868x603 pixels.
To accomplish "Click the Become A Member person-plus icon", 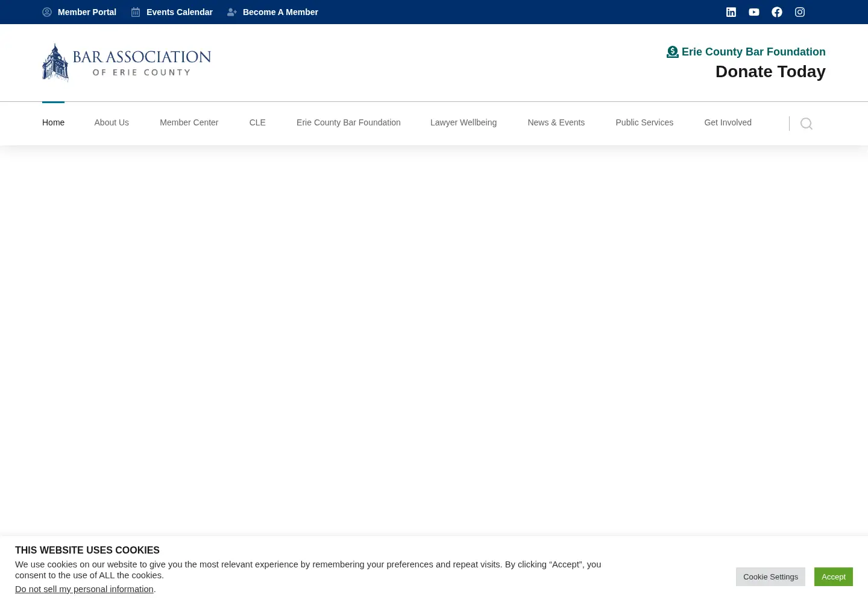I will click(232, 12).
